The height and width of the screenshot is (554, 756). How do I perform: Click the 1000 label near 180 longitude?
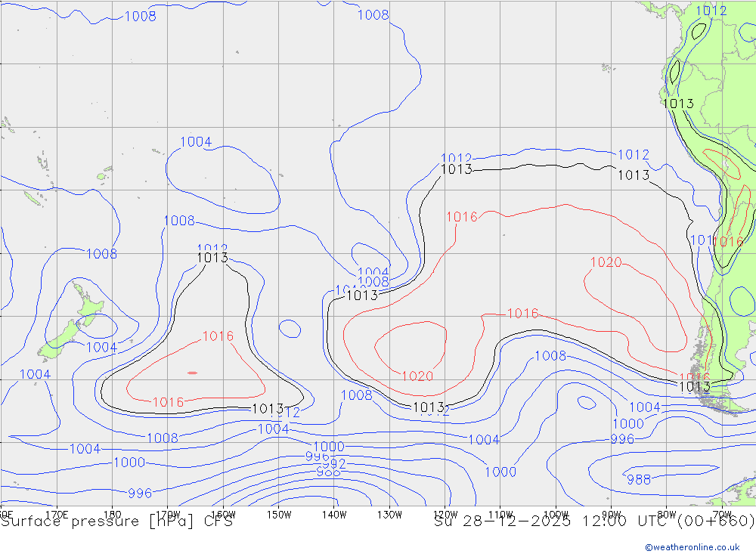[129, 463]
